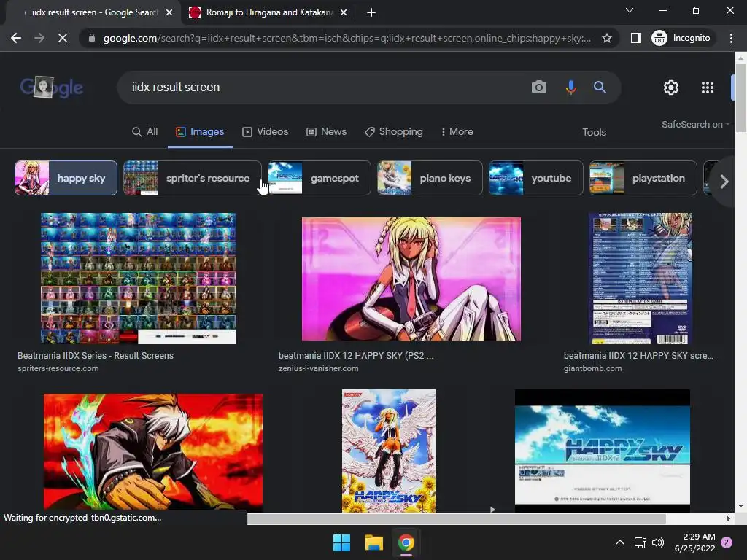747x560 pixels.
Task: Open Google quick settings gear
Action: [671, 87]
